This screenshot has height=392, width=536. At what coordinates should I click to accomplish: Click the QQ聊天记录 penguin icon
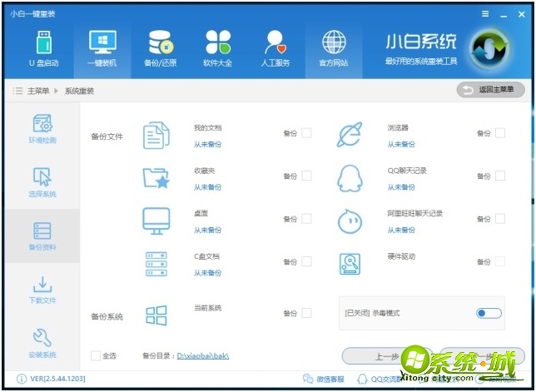pyautogui.click(x=350, y=178)
